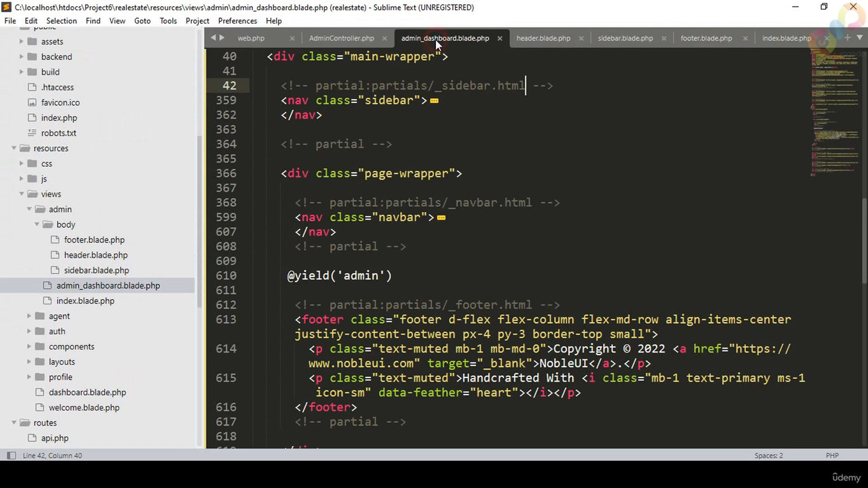Add a new tab with plus icon

click(847, 38)
